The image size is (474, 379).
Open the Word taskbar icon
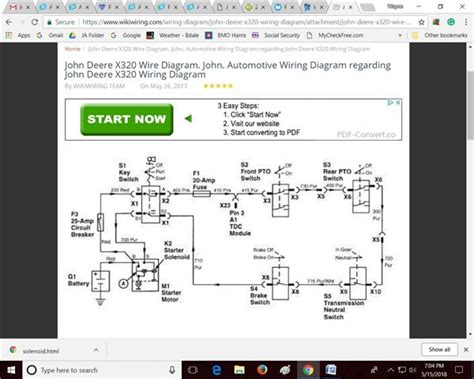(331, 370)
